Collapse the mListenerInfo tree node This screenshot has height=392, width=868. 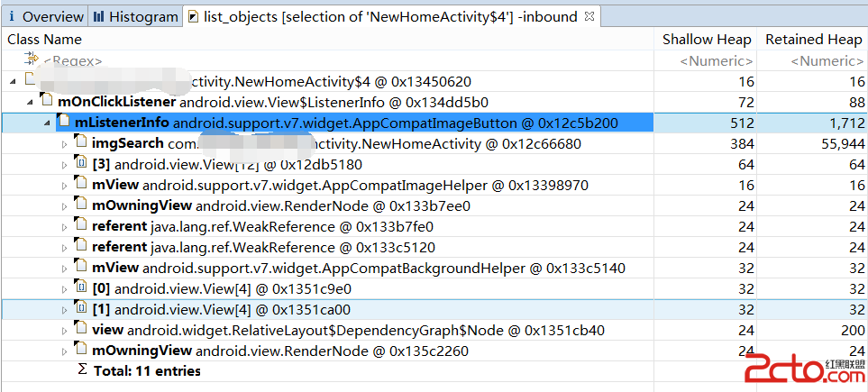click(47, 123)
